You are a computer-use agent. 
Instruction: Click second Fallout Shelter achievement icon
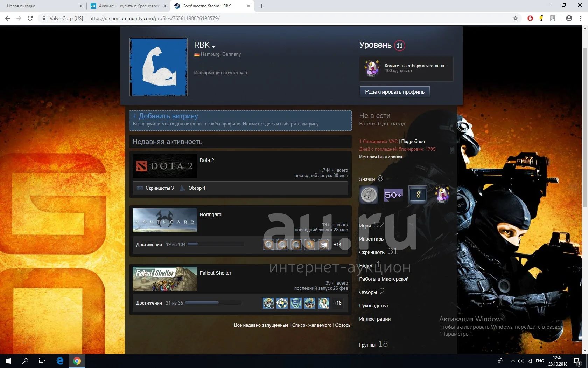tap(282, 303)
